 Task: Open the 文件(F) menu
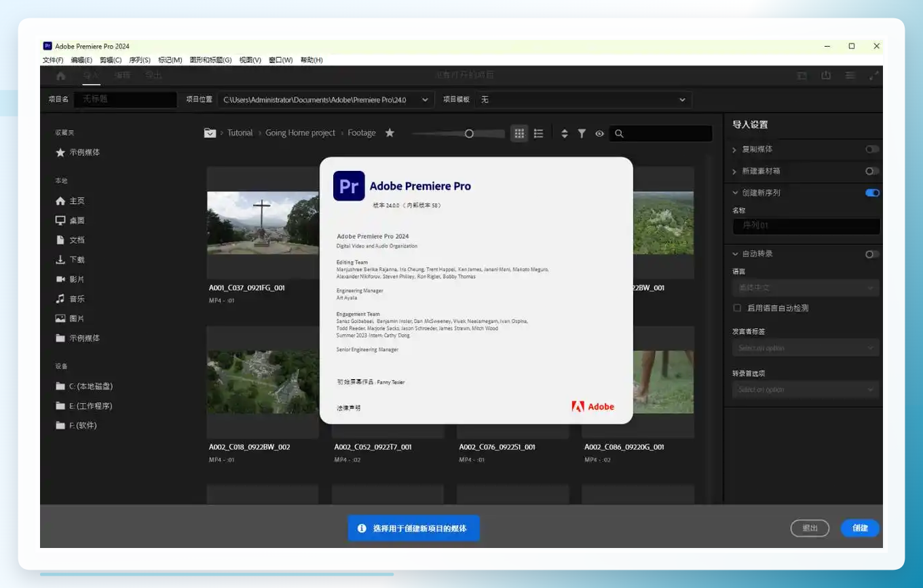53,60
